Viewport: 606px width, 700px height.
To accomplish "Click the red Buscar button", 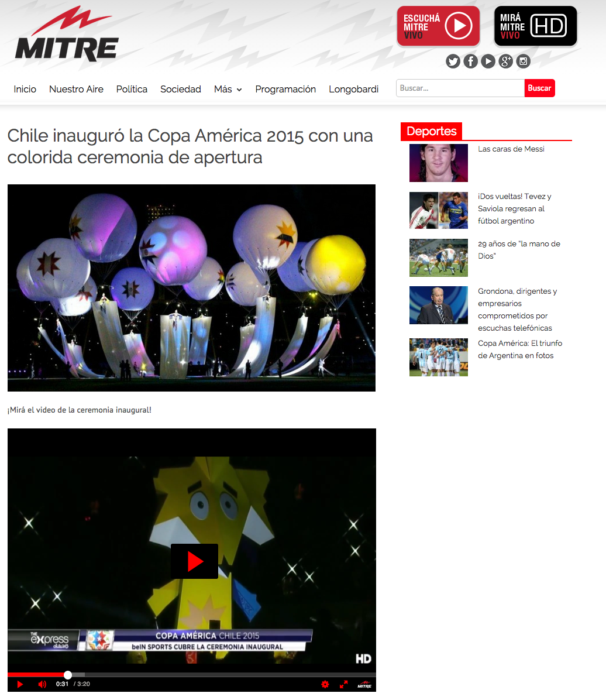I will pyautogui.click(x=539, y=88).
